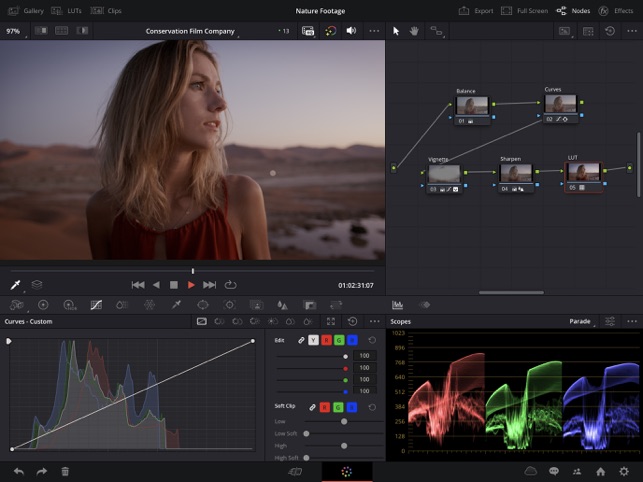
Task: Open the Color Wheels palette
Action: tap(43, 305)
